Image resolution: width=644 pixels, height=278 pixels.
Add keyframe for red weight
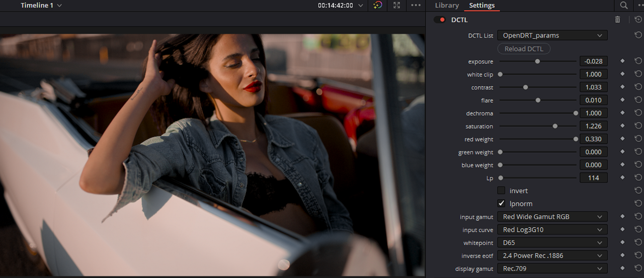(622, 139)
